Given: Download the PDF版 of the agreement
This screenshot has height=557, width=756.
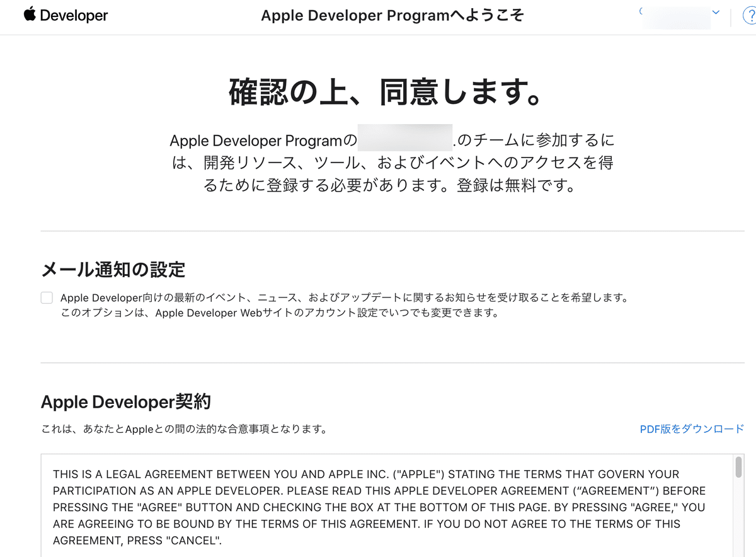Looking at the screenshot, I should [692, 429].
